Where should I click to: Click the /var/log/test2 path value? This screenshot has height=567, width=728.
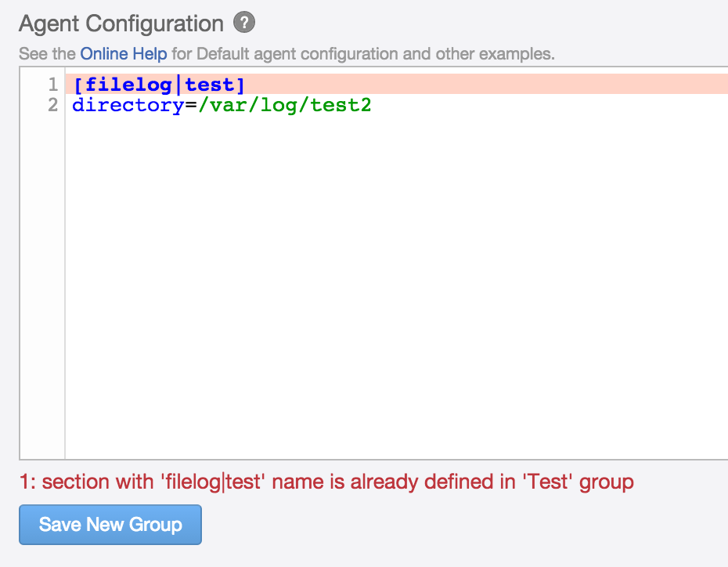(x=285, y=104)
